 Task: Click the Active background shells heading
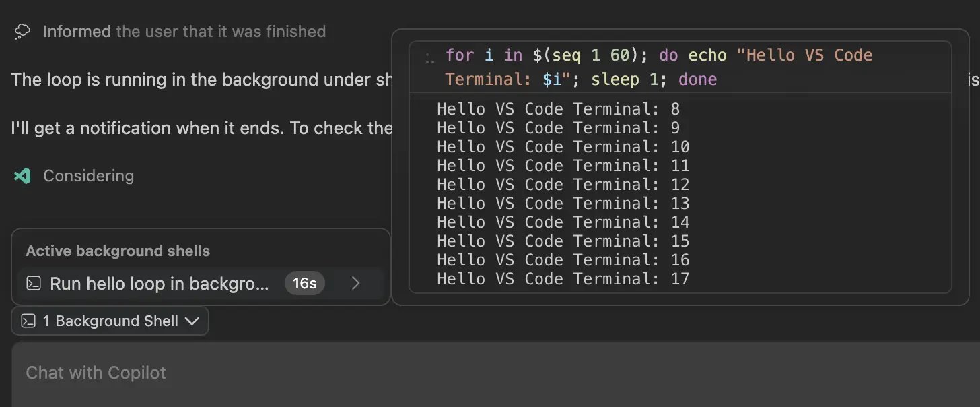[x=118, y=251]
